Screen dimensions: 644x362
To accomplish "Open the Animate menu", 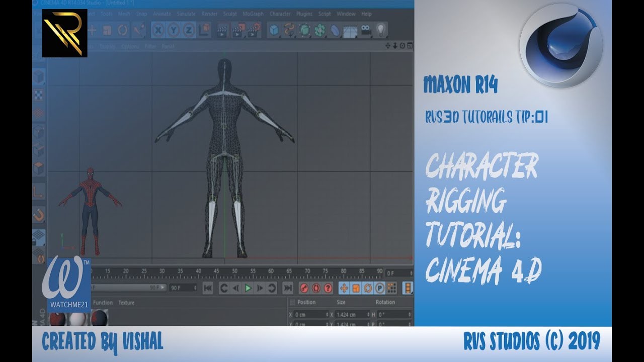I will (162, 14).
